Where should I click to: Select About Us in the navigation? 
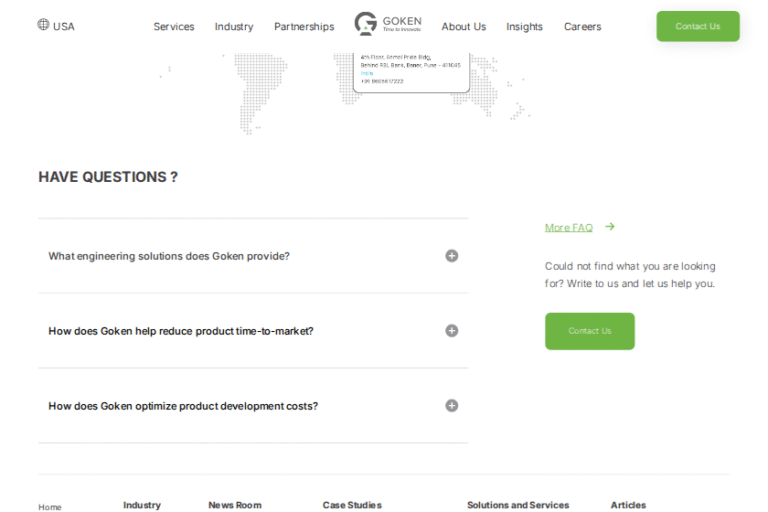pos(464,27)
